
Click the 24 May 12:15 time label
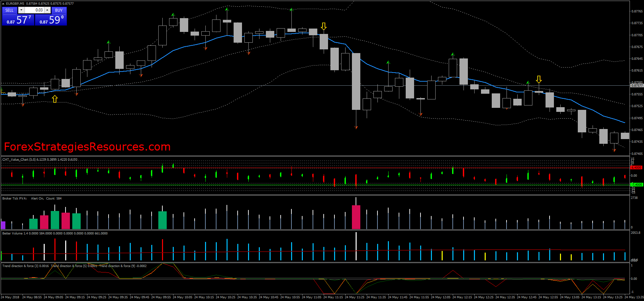[462, 297]
